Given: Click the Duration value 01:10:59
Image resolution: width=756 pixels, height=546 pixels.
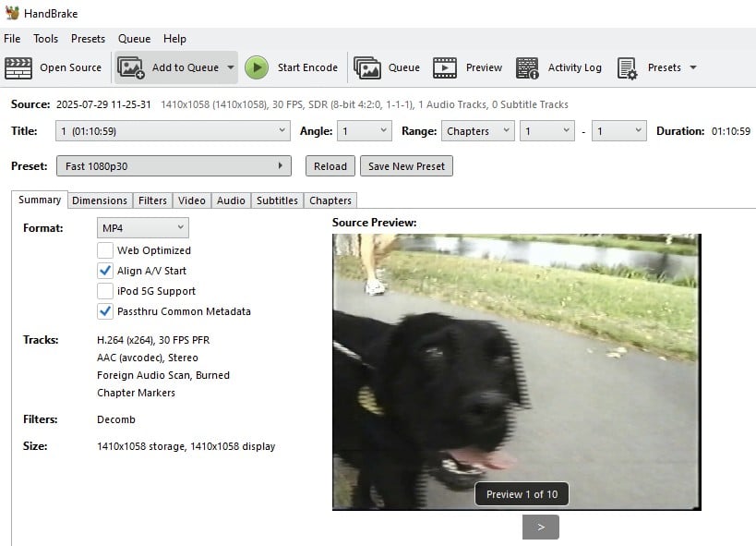Looking at the screenshot, I should (731, 131).
